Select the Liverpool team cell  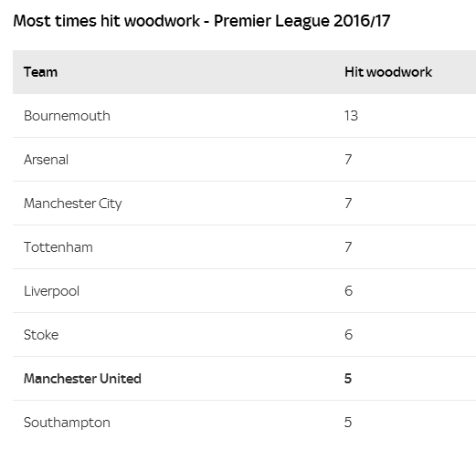click(51, 291)
